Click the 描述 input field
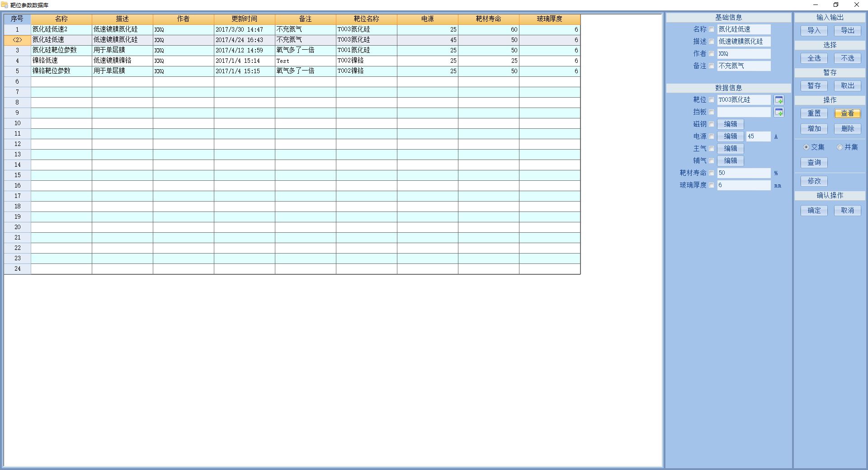868x470 pixels. [744, 42]
